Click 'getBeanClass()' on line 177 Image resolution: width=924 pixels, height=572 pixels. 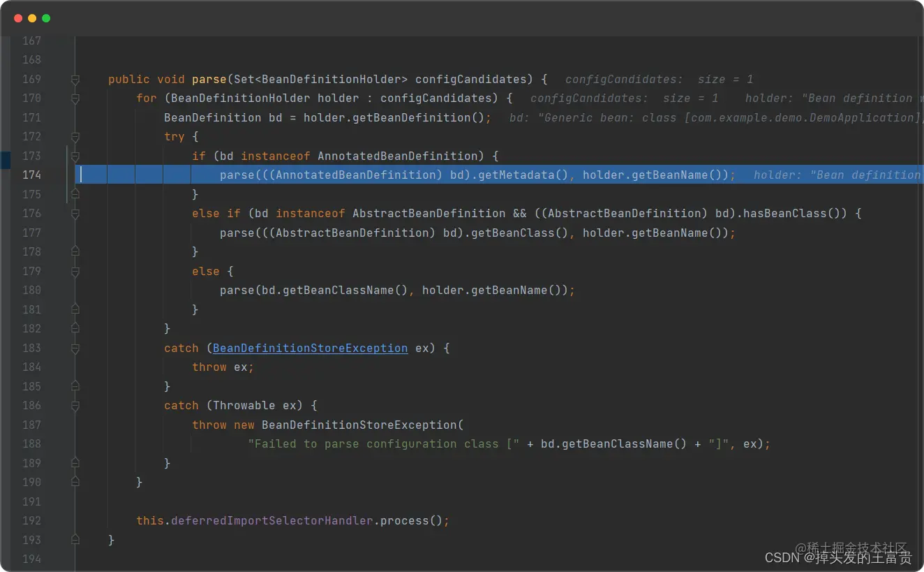click(516, 233)
